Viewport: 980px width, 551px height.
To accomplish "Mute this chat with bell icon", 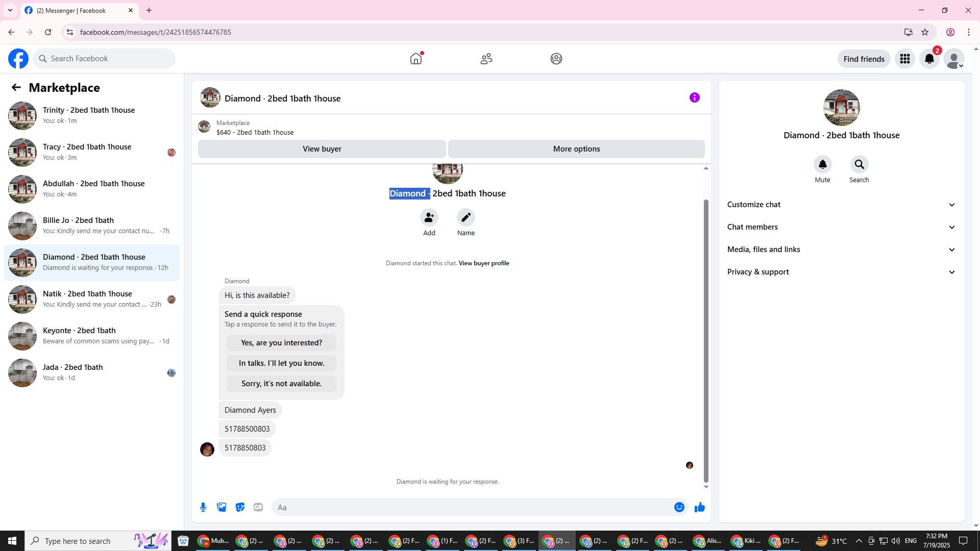I will (822, 164).
